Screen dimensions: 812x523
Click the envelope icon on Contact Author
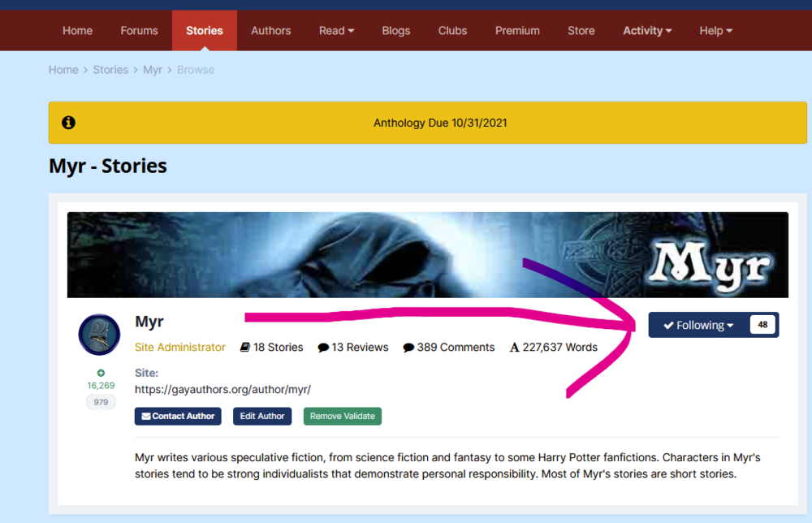click(x=146, y=416)
